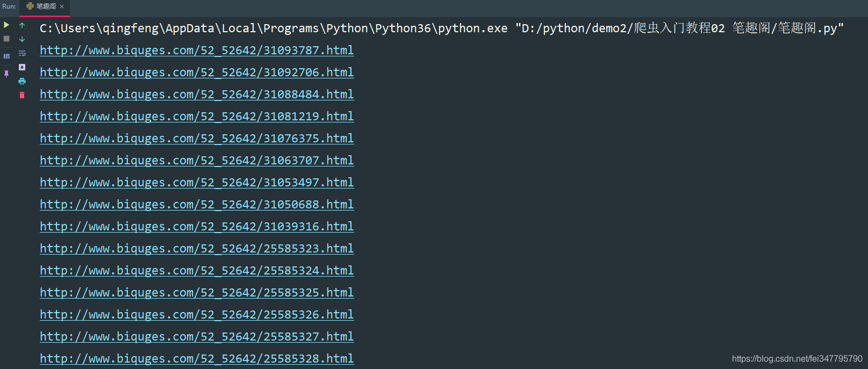The width and height of the screenshot is (868, 369).
Task: Toggle the Pin Tab icon
Action: [x=6, y=74]
